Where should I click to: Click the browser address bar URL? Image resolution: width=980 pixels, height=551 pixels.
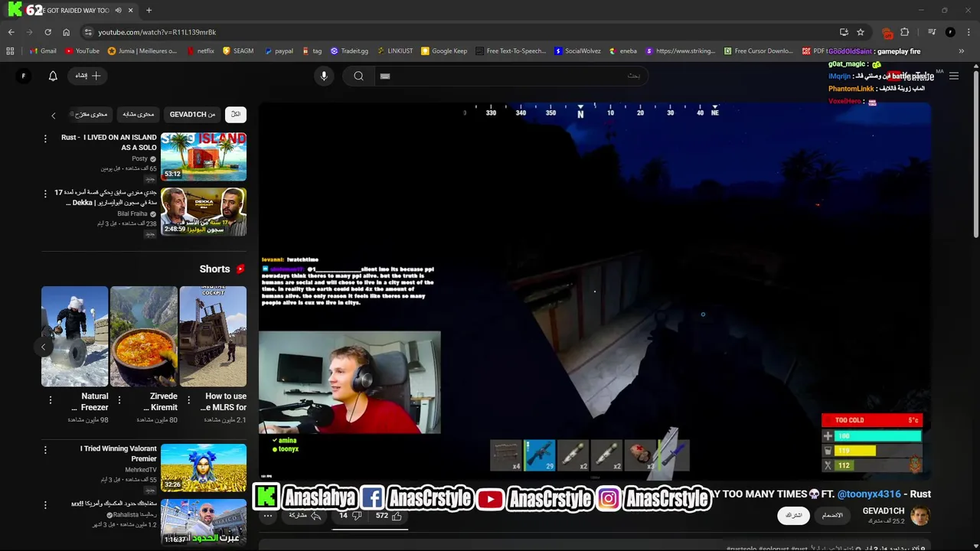click(x=157, y=32)
